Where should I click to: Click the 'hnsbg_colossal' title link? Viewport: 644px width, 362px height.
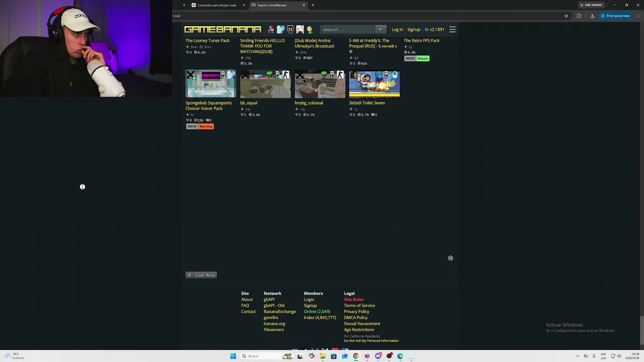click(309, 103)
